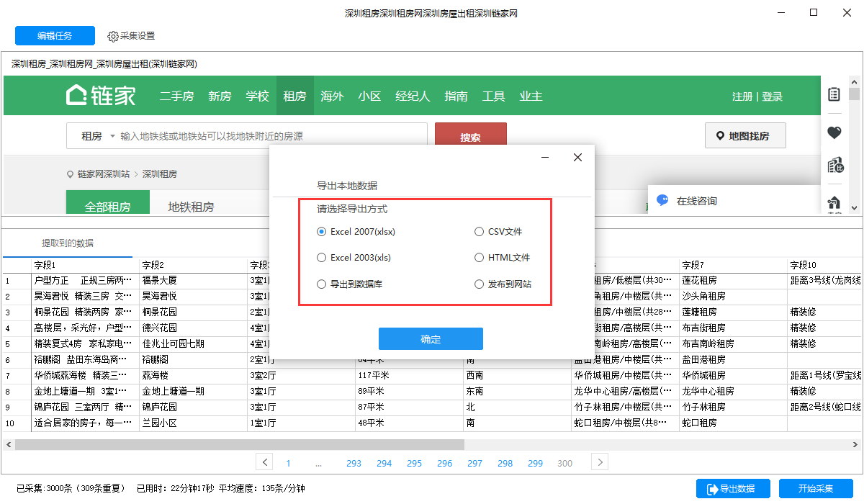Open the 学校 navigation menu
864x504 pixels.
(257, 96)
